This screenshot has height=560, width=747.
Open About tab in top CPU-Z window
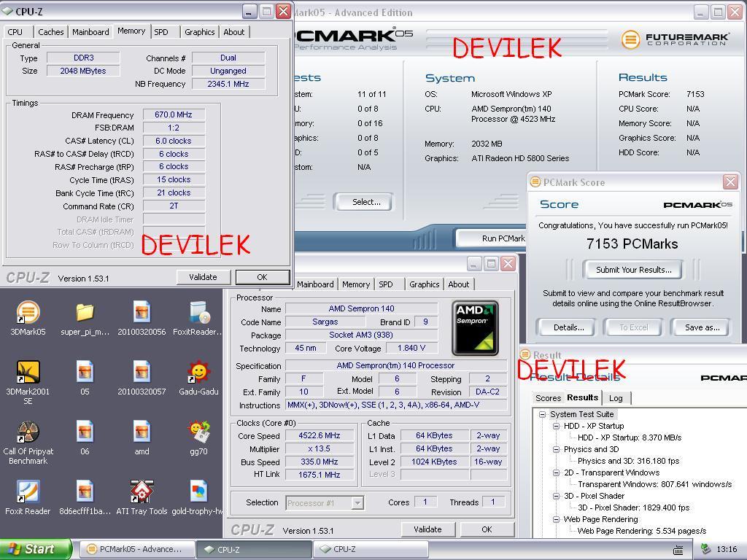pos(234,32)
